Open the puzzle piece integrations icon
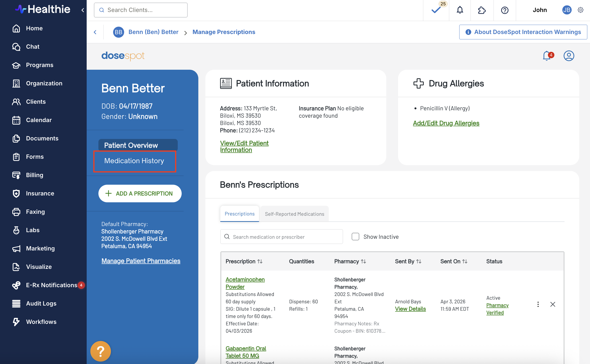The image size is (590, 364). [x=482, y=10]
